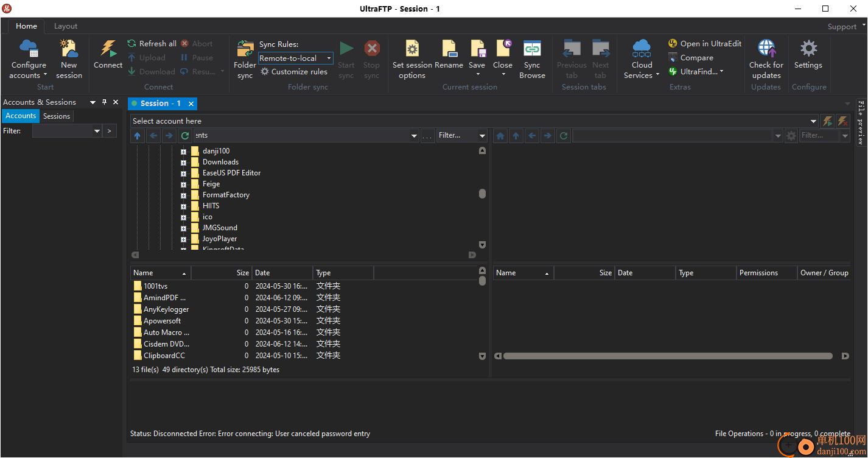Launch Compare tool
The image size is (868, 458).
tap(691, 57)
